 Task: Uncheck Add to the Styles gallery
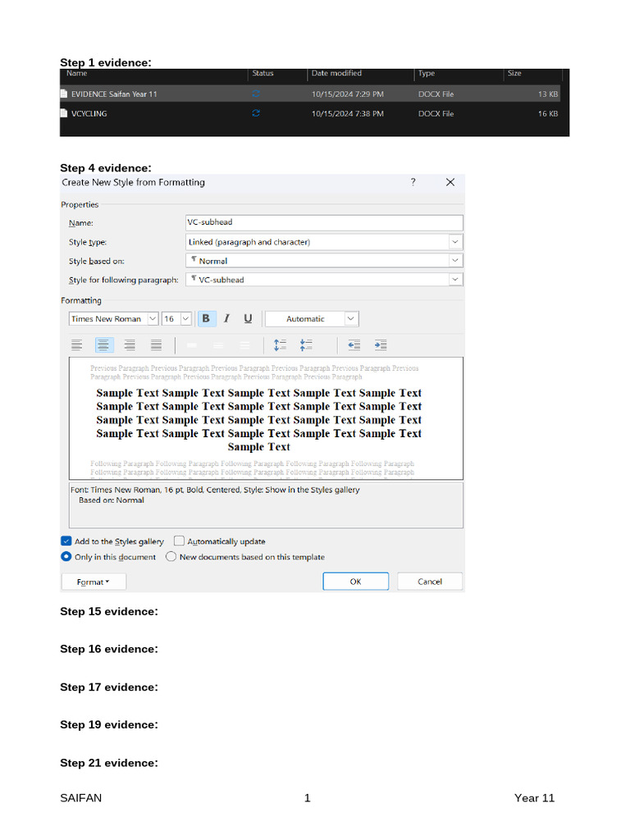pyautogui.click(x=66, y=541)
